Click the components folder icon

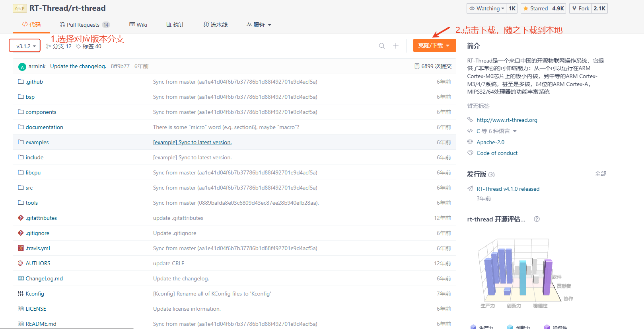[21, 112]
